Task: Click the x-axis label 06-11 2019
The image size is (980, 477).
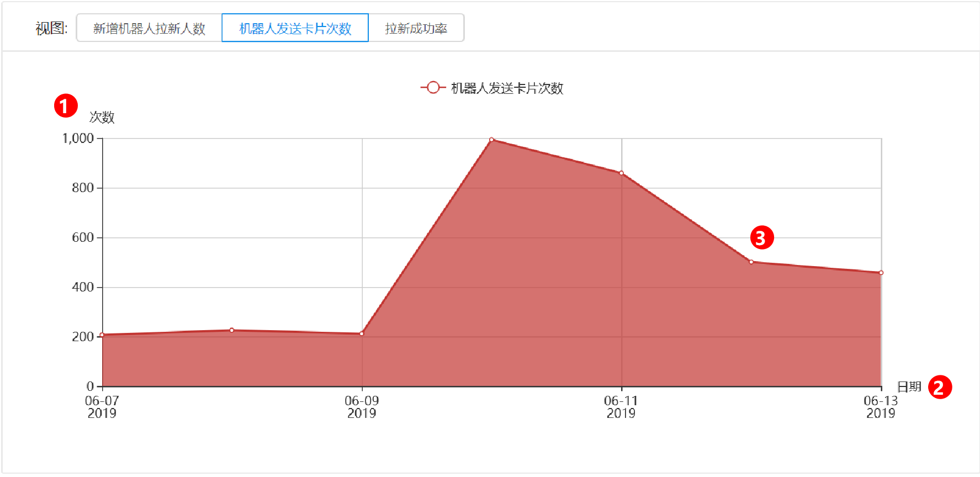Action: [x=621, y=407]
